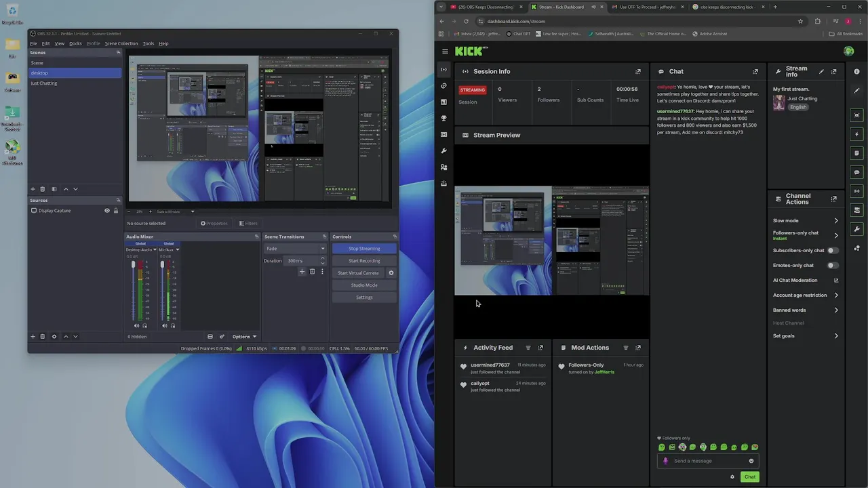Switch audio mixer layout icon
Image resolution: width=868 pixels, height=488 pixels.
(x=210, y=337)
